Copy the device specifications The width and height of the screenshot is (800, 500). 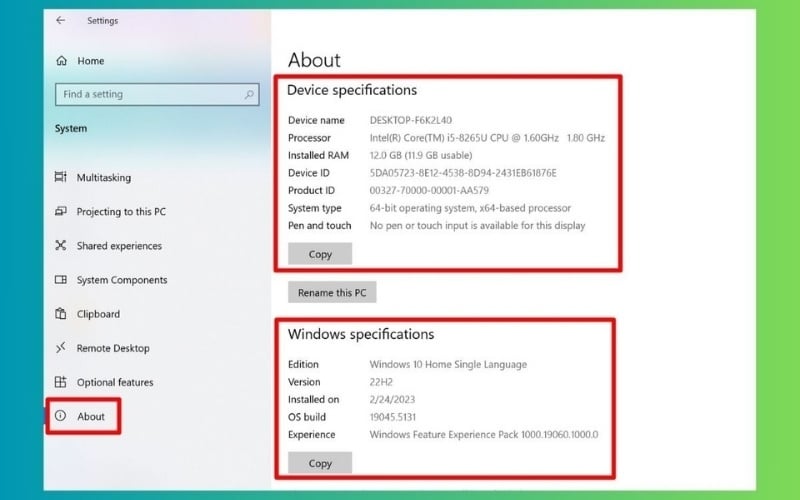(x=320, y=254)
